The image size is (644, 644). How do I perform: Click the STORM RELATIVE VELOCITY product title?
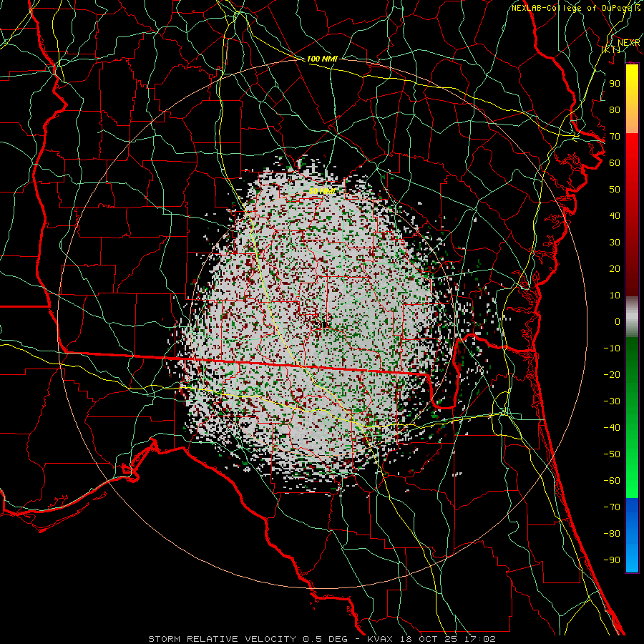click(223, 639)
